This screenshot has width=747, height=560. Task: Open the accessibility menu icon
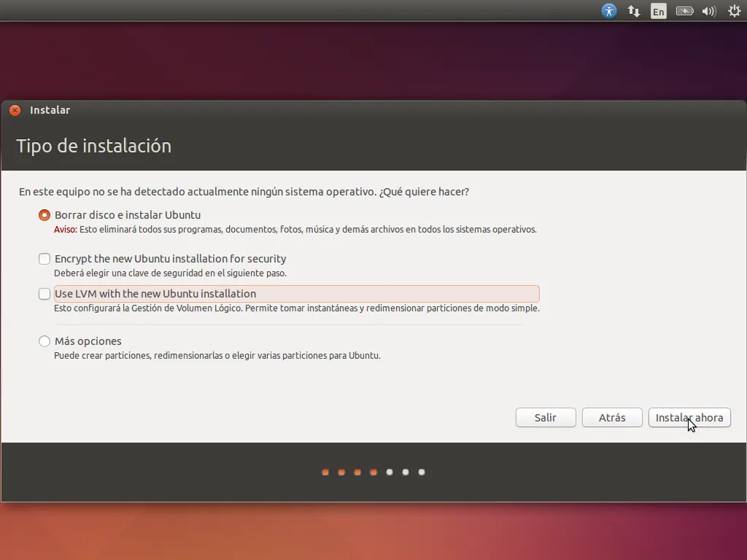[x=609, y=11]
